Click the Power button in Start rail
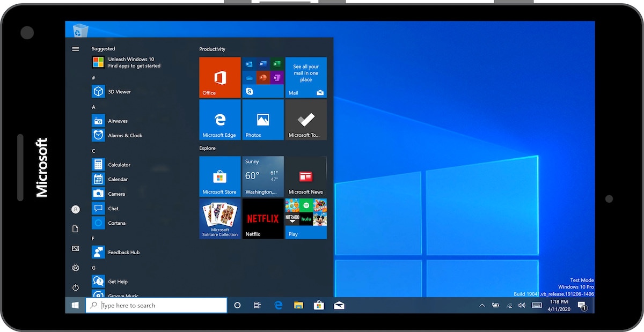The image size is (644, 332). pyautogui.click(x=76, y=287)
